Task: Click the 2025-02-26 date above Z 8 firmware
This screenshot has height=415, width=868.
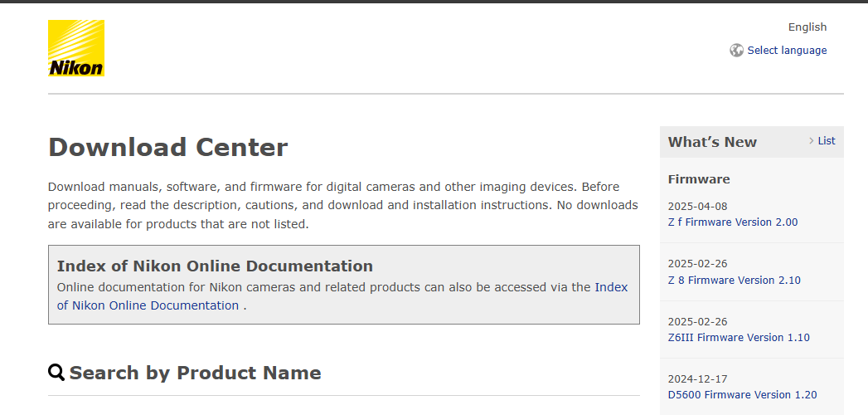Action: pos(697,264)
